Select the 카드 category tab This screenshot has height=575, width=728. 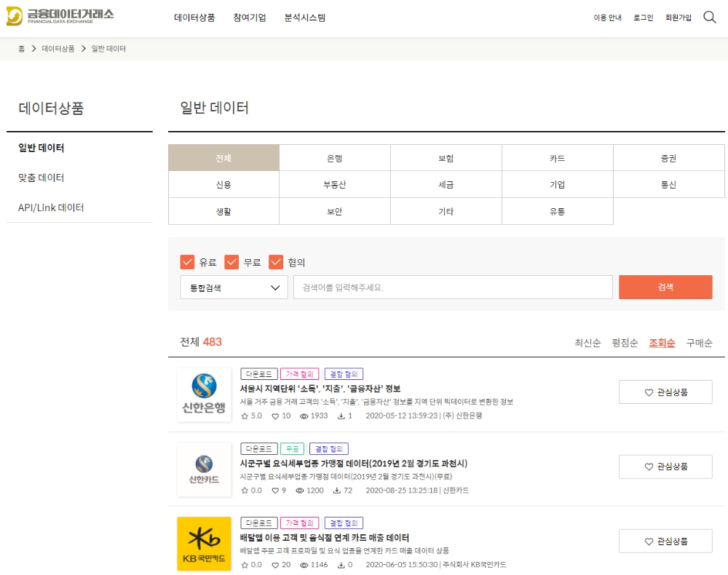tap(557, 158)
